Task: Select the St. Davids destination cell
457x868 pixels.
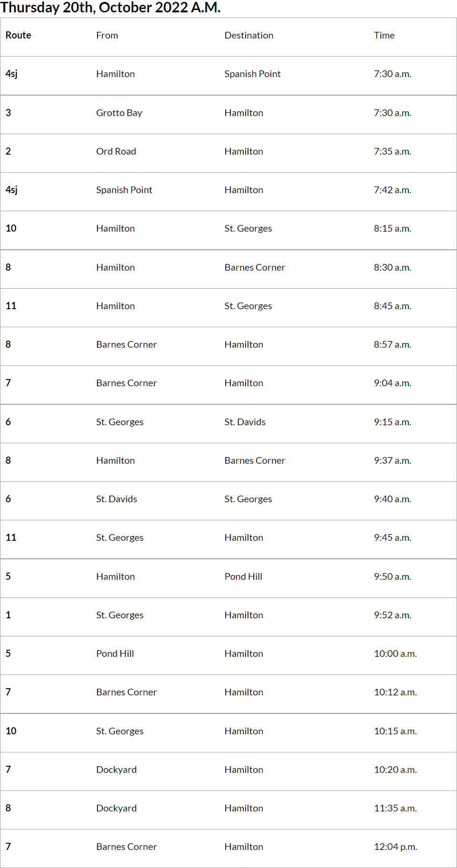Action: tap(245, 422)
